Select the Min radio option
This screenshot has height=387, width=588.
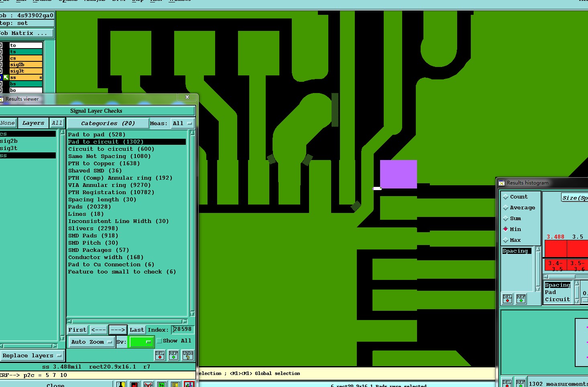(505, 229)
